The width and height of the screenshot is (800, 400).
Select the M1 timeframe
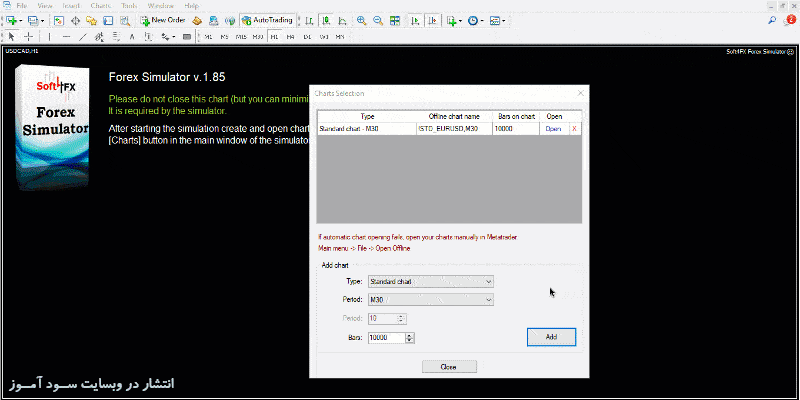click(208, 36)
